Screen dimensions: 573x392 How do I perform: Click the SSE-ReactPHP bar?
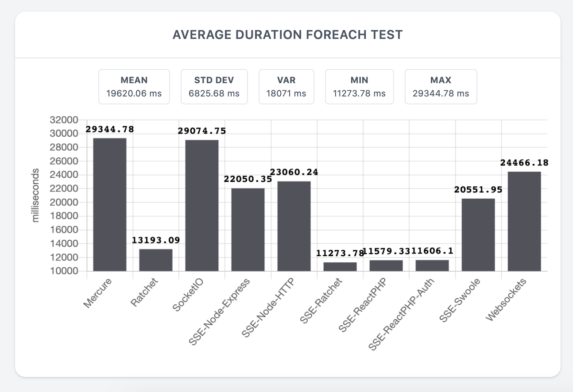click(386, 265)
